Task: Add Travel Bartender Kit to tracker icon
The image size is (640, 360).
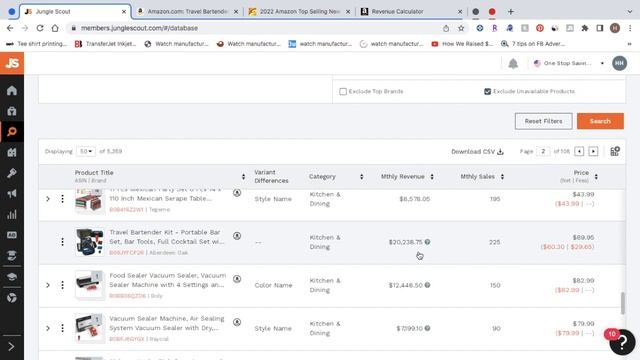Action: (237, 236)
